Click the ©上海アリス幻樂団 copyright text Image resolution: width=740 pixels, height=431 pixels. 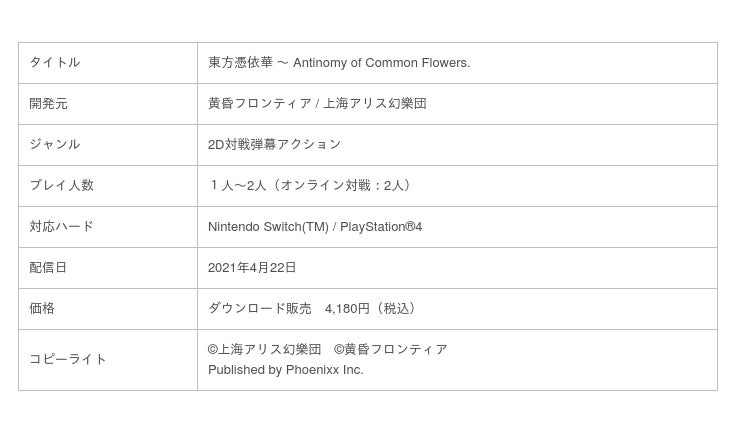(264, 350)
